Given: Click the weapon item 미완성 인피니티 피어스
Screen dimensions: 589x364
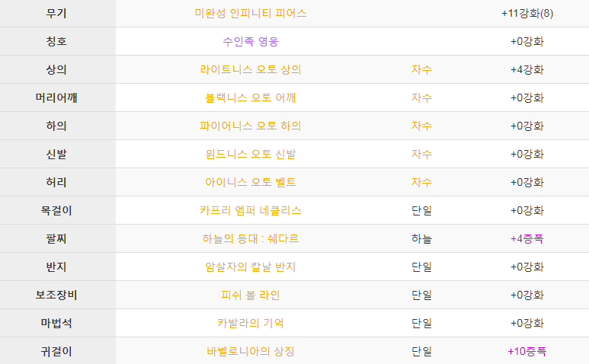Looking at the screenshot, I should [x=251, y=13].
